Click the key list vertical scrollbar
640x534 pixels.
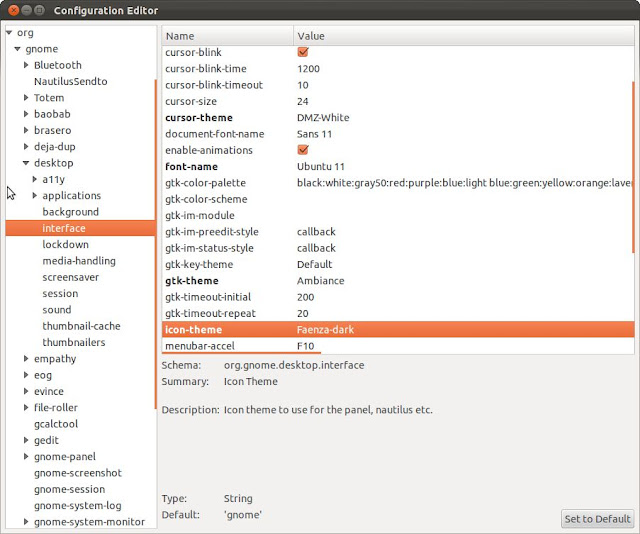(633, 167)
